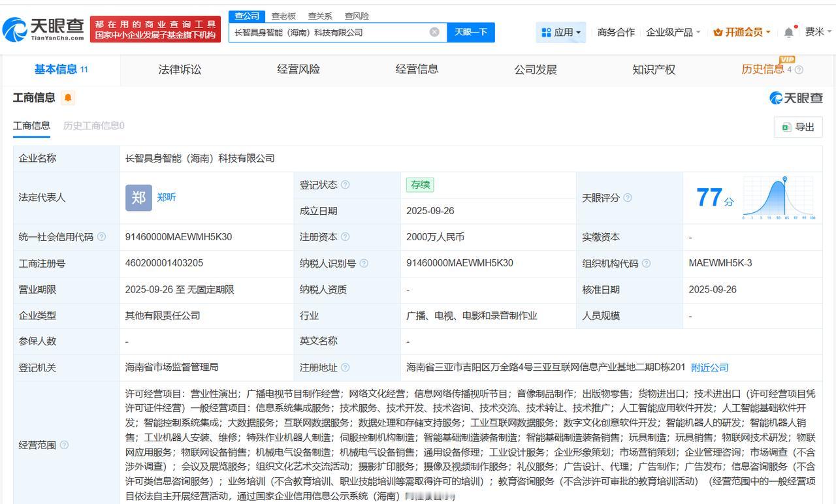Click credit code 91460000MAEWMH5K30 beside 统一社会信用代码
This screenshot has height=504, width=836.
pyautogui.click(x=178, y=237)
